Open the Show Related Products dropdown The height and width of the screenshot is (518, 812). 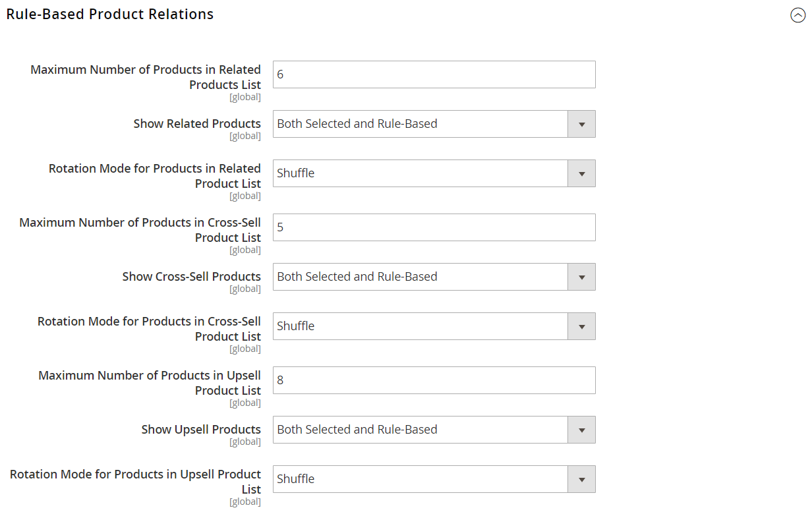434,124
